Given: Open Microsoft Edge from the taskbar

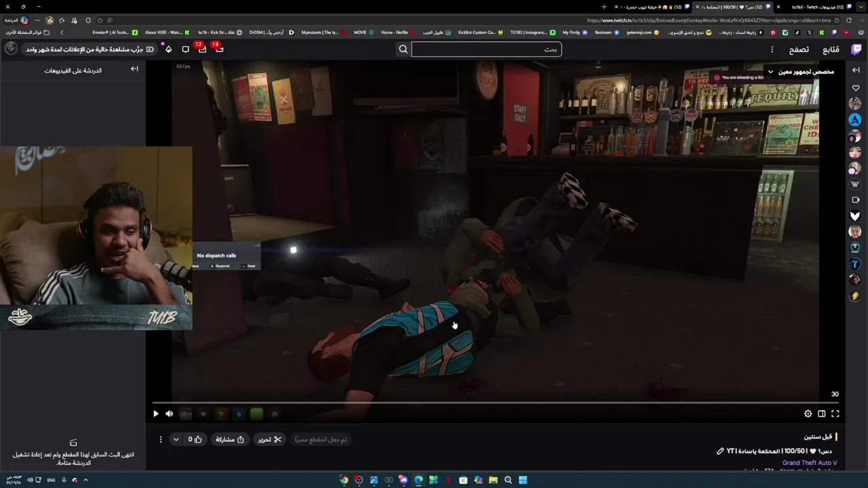Looking at the screenshot, I should (x=418, y=480).
